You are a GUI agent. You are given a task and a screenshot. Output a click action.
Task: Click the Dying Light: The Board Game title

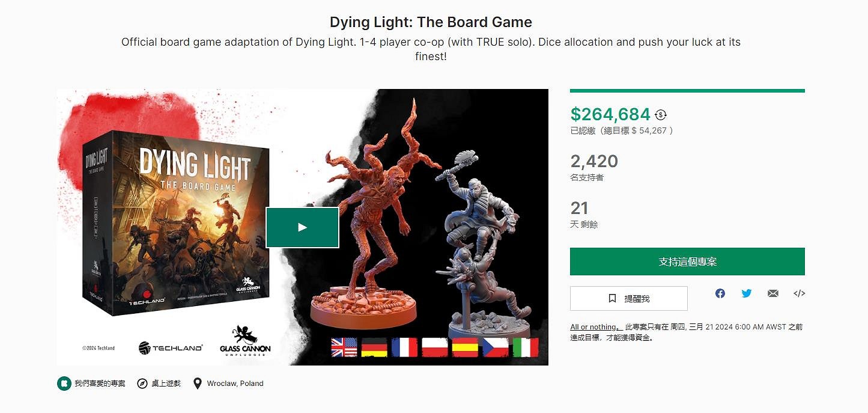click(x=431, y=22)
